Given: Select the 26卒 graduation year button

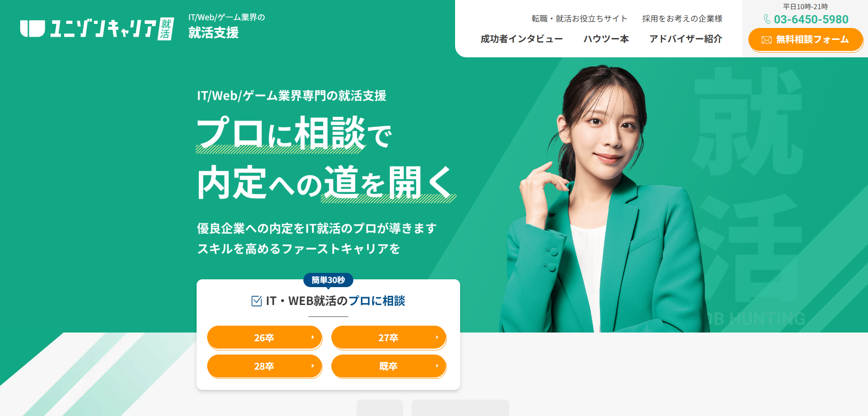Looking at the screenshot, I should (264, 338).
